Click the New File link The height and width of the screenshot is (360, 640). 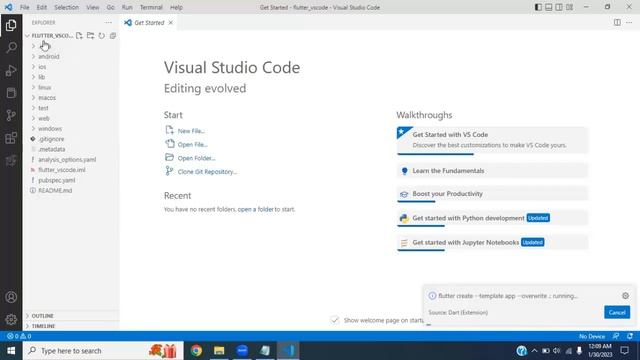click(x=191, y=131)
